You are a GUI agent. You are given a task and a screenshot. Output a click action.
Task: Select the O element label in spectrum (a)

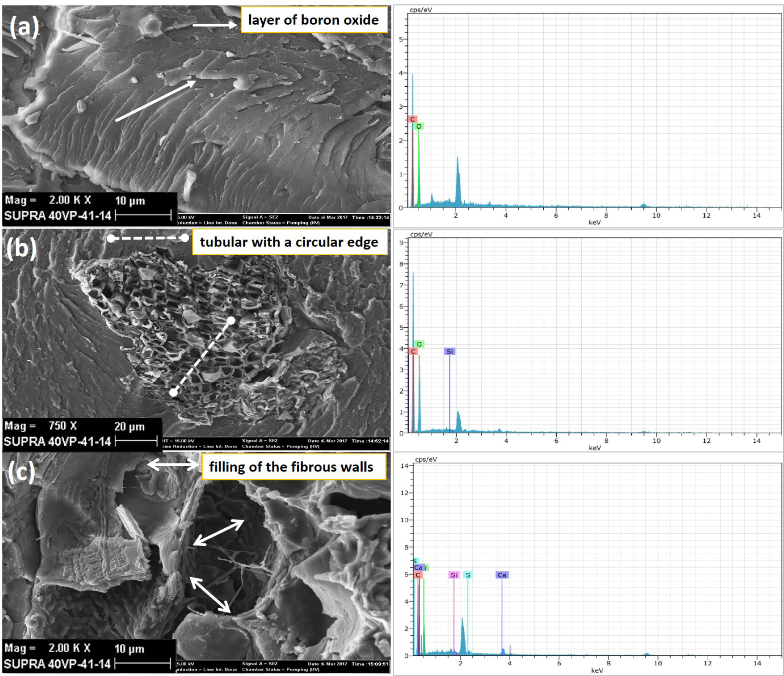coord(419,126)
